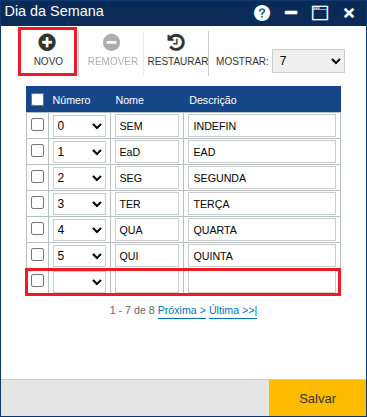The width and height of the screenshot is (367, 417).
Task: Edit the Descrição field containing QUARTA
Action: (262, 230)
